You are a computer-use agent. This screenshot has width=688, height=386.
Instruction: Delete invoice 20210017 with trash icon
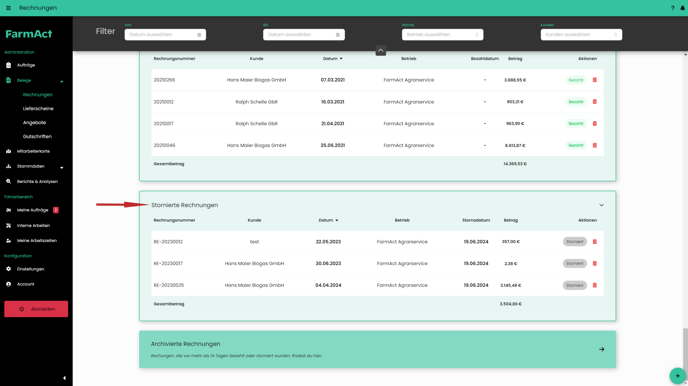(x=595, y=124)
